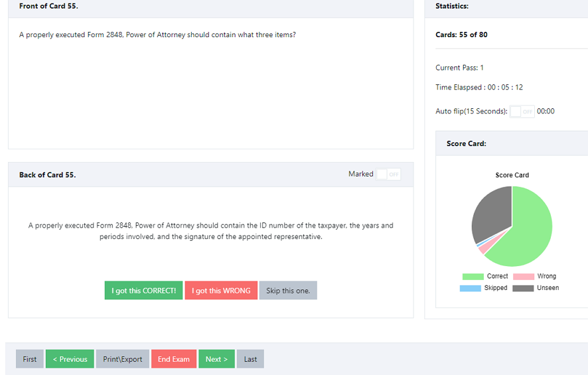Click 'Skip this one.' button
The height and width of the screenshot is (375, 588).
coord(288,290)
